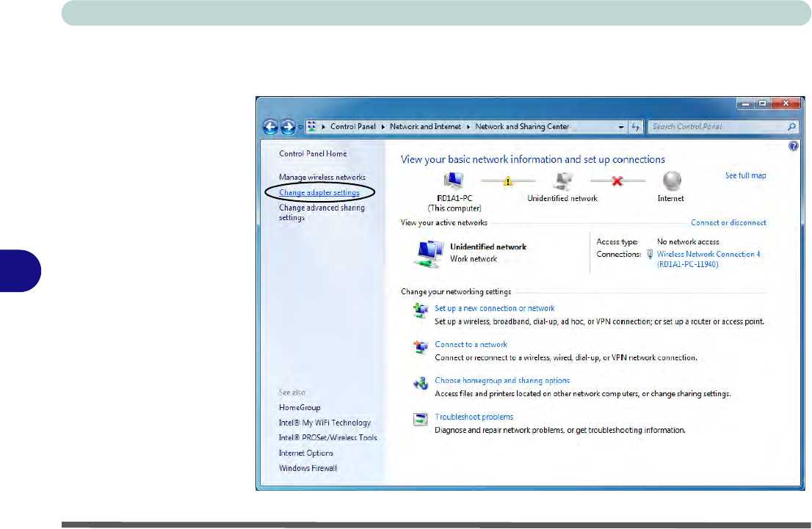Open Troubleshoot problems link
The width and height of the screenshot is (812, 529).
pos(474,417)
